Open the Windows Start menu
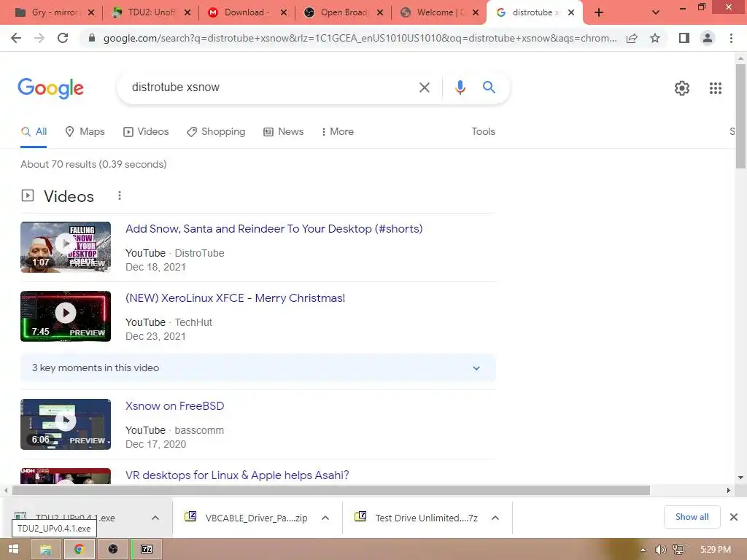 click(13, 549)
